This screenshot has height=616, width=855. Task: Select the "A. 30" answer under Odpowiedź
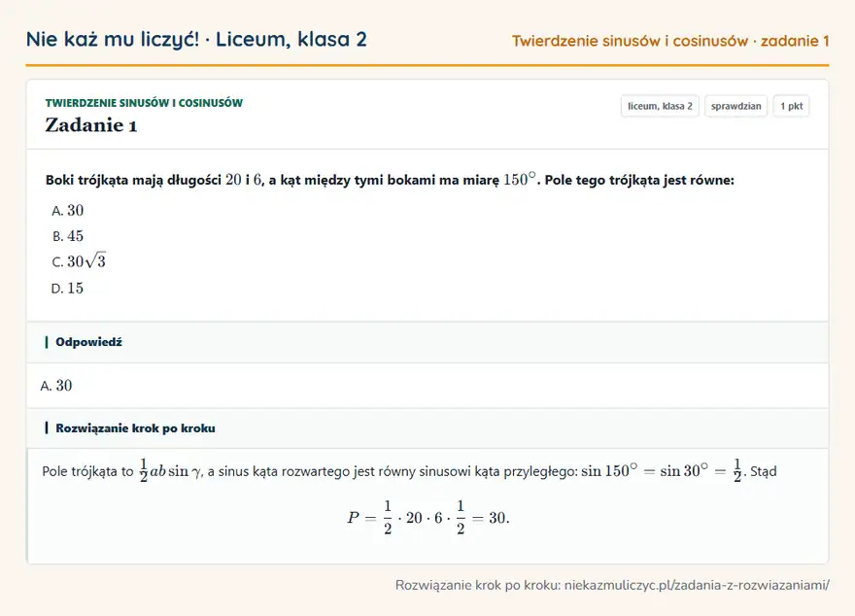pos(56,386)
